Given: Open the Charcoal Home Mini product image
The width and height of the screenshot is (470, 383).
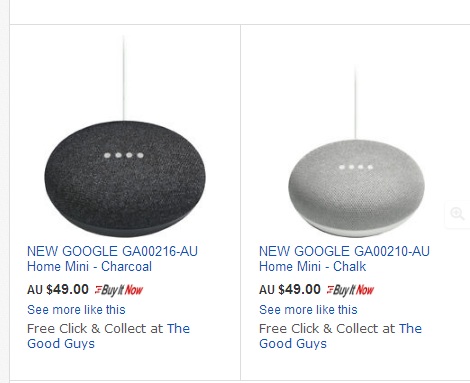Looking at the screenshot, I should 125,137.
